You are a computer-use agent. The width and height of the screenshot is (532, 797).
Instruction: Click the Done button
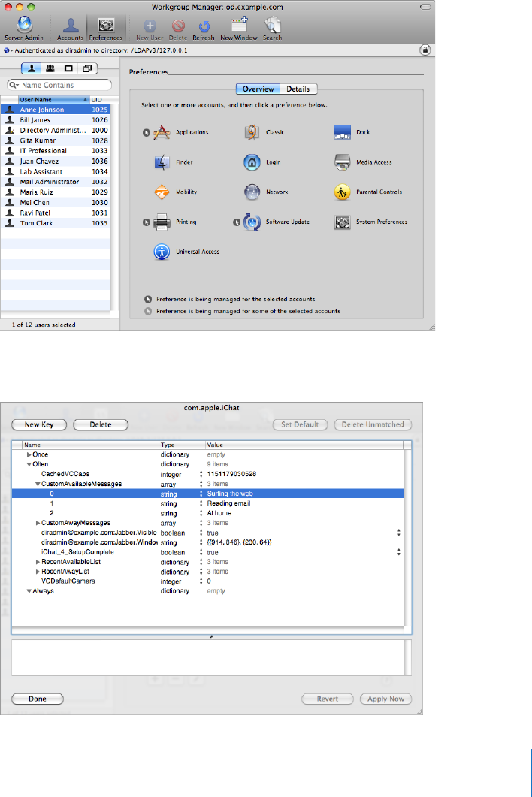pyautogui.click(x=38, y=699)
